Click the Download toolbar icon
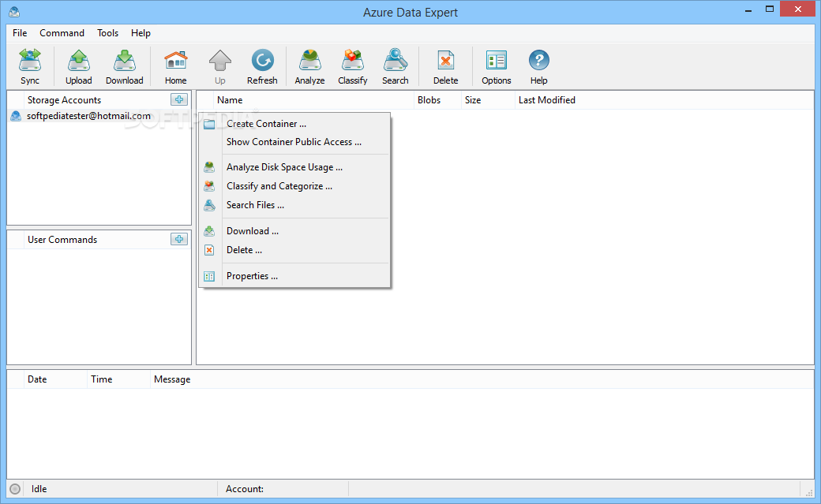The image size is (821, 504). (125, 66)
